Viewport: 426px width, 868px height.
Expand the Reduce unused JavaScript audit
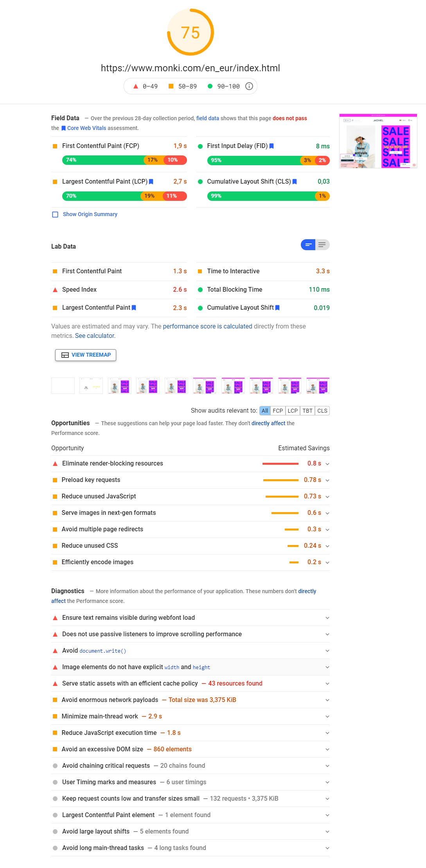(x=327, y=497)
